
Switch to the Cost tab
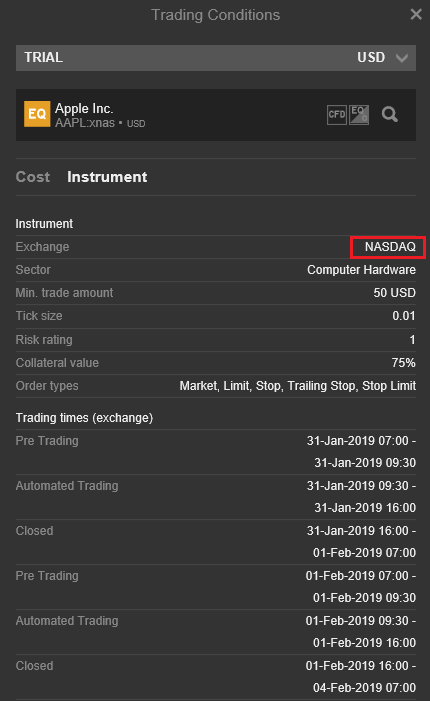[33, 177]
